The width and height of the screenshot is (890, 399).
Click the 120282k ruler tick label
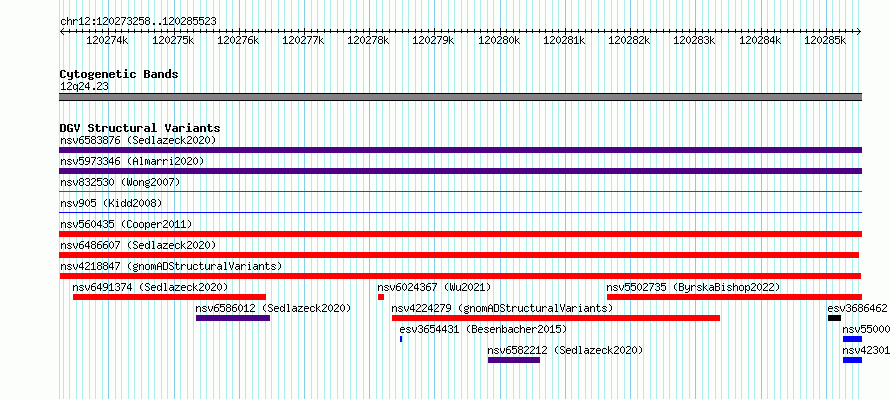pyautogui.click(x=629, y=40)
